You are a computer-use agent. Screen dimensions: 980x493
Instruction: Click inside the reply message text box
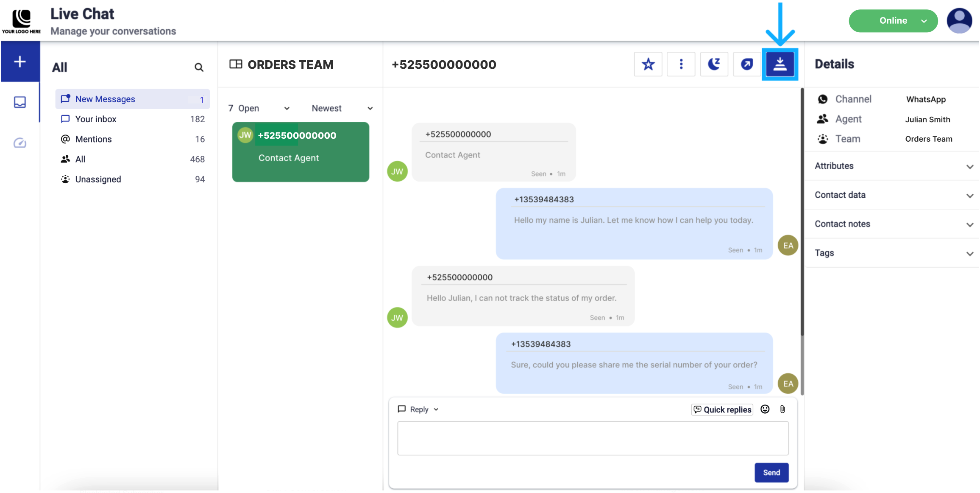tap(592, 438)
